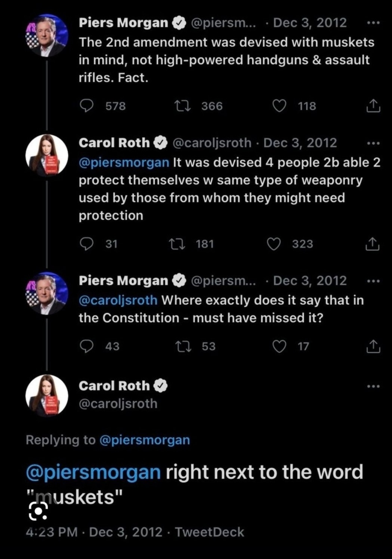Retweet the first Piers Morgan tweet
392x559 pixels.
point(183,106)
